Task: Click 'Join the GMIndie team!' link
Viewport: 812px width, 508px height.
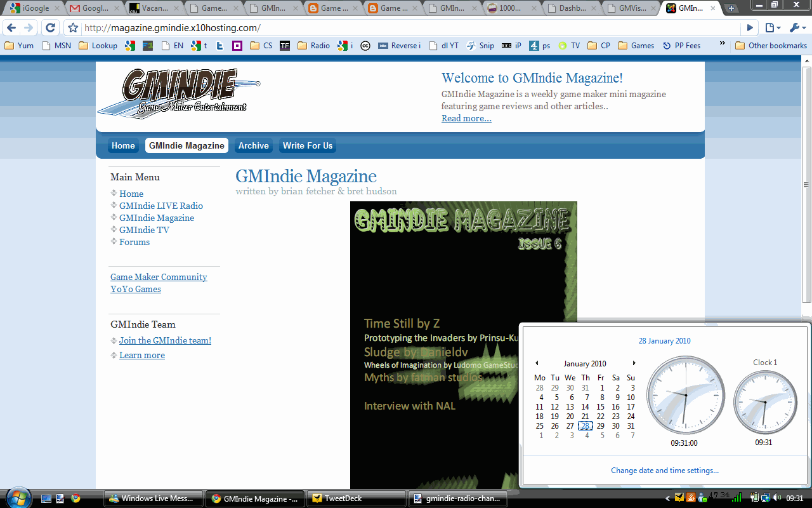Action: pyautogui.click(x=165, y=340)
